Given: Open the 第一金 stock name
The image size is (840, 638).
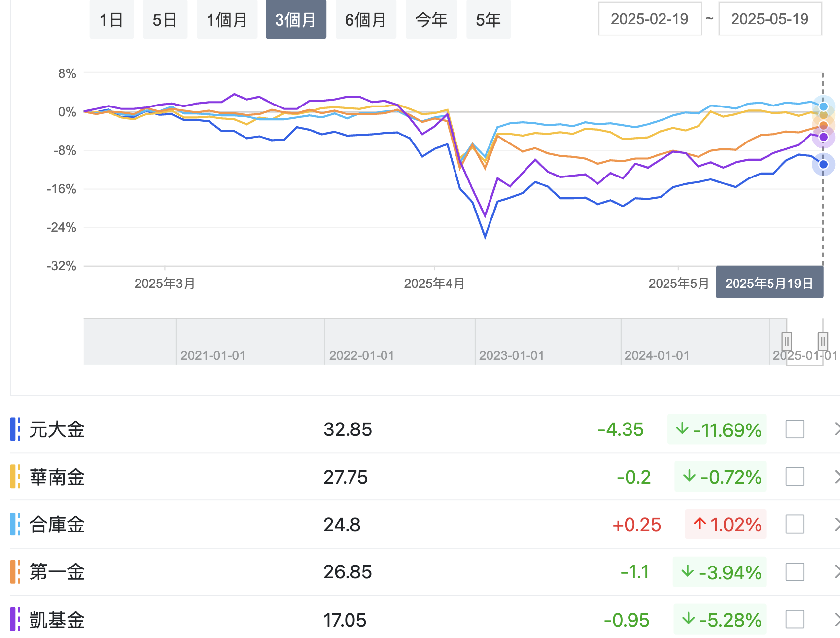Looking at the screenshot, I should 57,572.
